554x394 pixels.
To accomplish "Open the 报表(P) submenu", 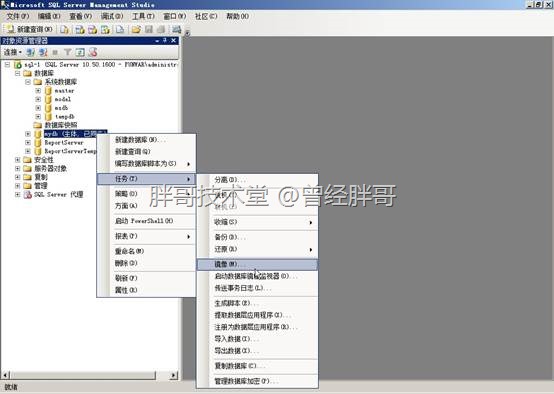I will click(146, 236).
